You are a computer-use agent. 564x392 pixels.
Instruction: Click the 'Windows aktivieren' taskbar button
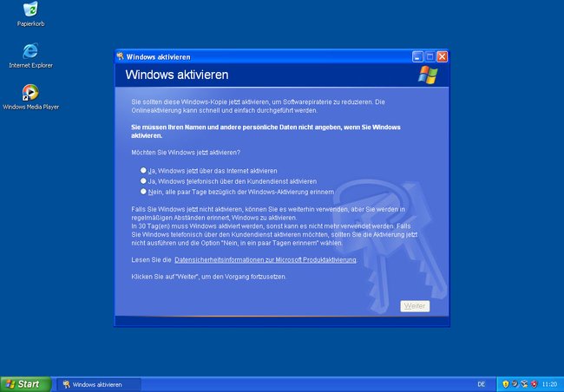coord(98,384)
